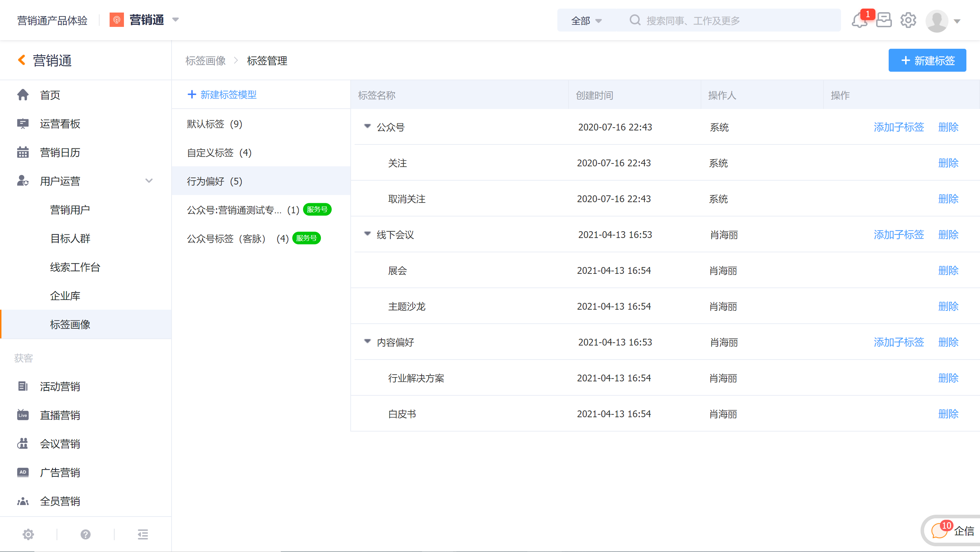Screen dimensions: 980x552
Task: Collapse the 公众号 tag row
Action: [367, 127]
